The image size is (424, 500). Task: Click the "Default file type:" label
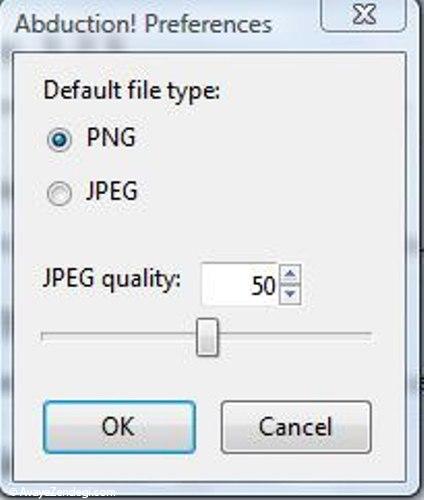click(132, 91)
